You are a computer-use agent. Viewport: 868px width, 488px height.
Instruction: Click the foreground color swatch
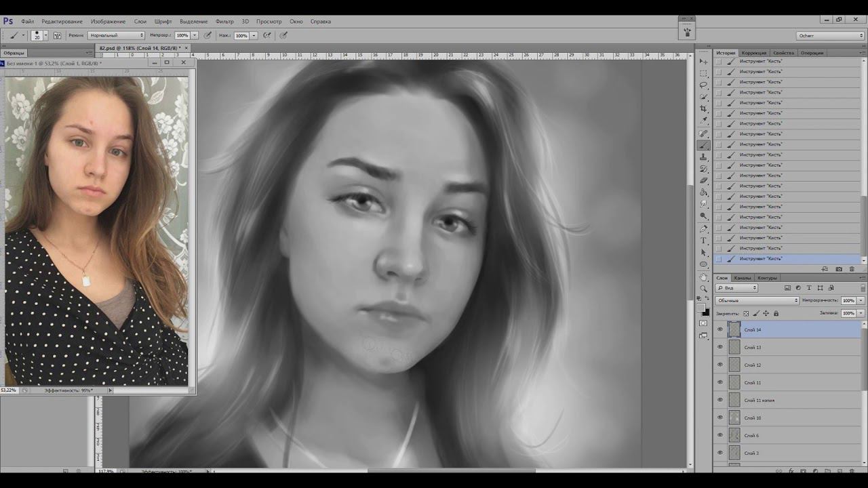[x=701, y=307]
